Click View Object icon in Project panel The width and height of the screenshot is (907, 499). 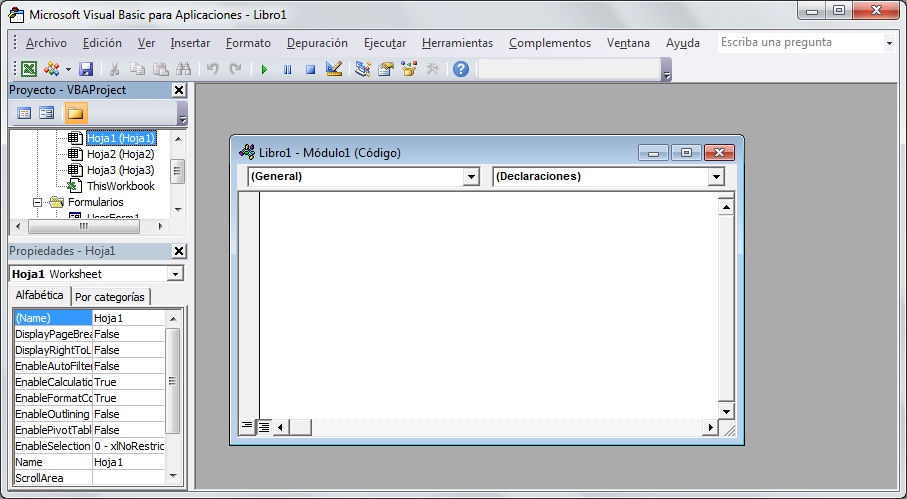coord(46,113)
